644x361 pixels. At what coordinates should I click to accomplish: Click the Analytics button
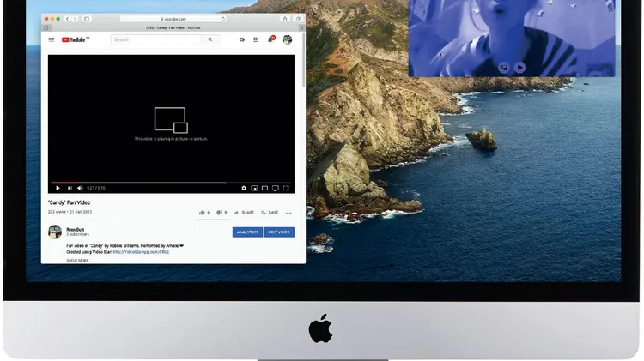[x=247, y=232]
